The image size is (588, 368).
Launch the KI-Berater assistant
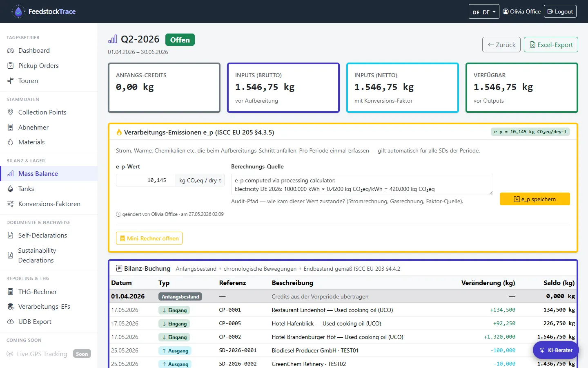pos(556,350)
